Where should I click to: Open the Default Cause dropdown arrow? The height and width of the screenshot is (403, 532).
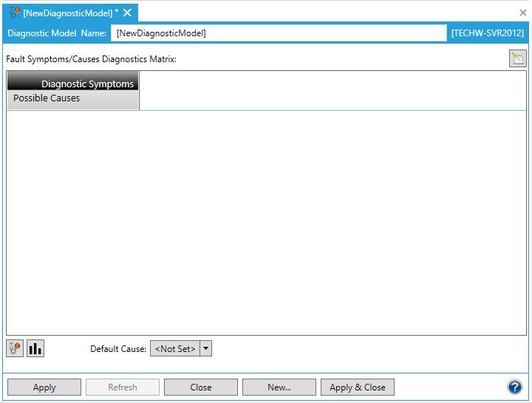click(x=206, y=348)
